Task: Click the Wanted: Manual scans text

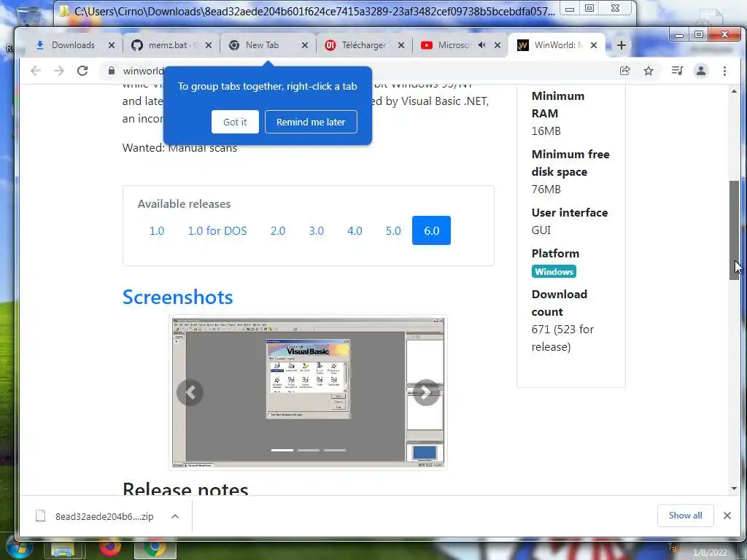Action: (x=179, y=147)
